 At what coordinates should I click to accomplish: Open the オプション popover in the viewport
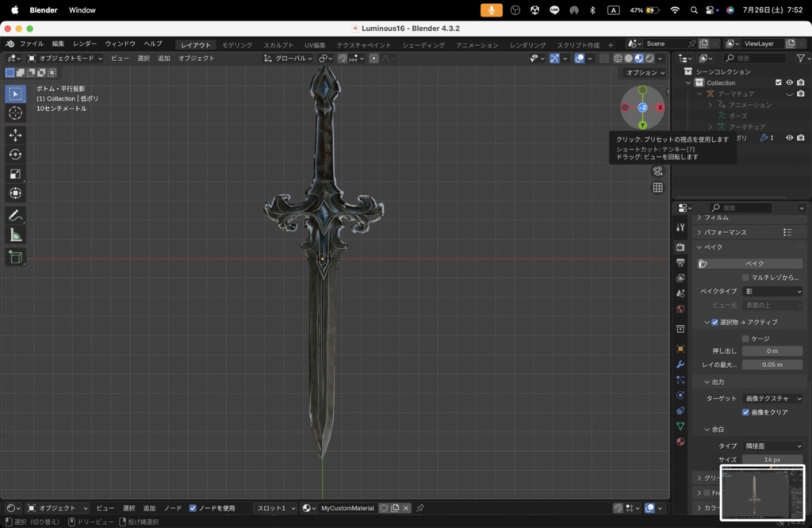[645, 72]
